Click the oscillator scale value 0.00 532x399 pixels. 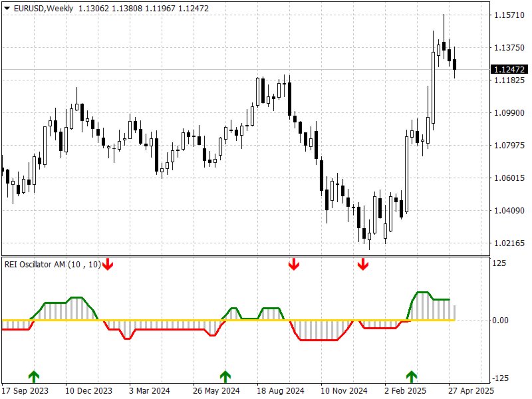(x=501, y=321)
